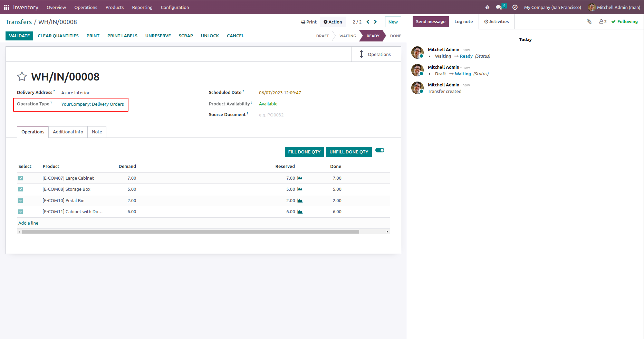Click Unreserve button
The width and height of the screenshot is (644, 339).
(x=158, y=36)
